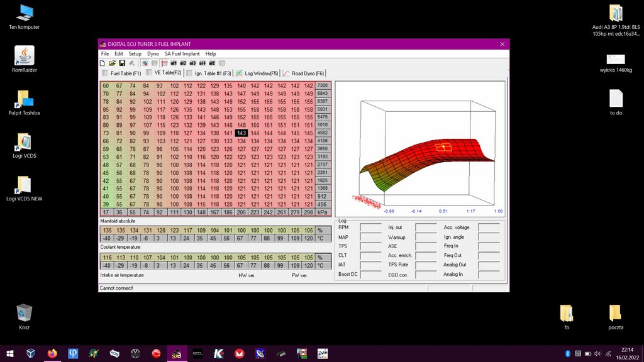
Task: Open the Pulpit Toshiba desktop shortcut
Action: [x=25, y=102]
